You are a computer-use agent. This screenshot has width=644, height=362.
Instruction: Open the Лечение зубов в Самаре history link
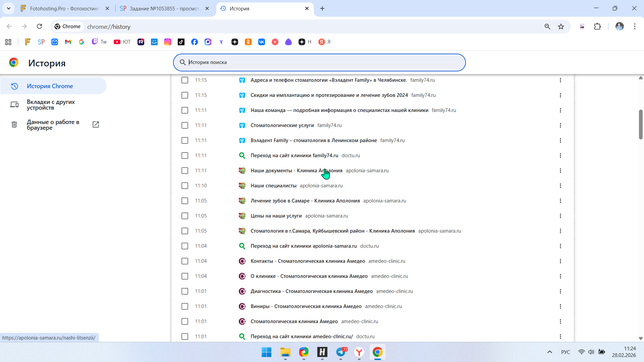coord(305,201)
